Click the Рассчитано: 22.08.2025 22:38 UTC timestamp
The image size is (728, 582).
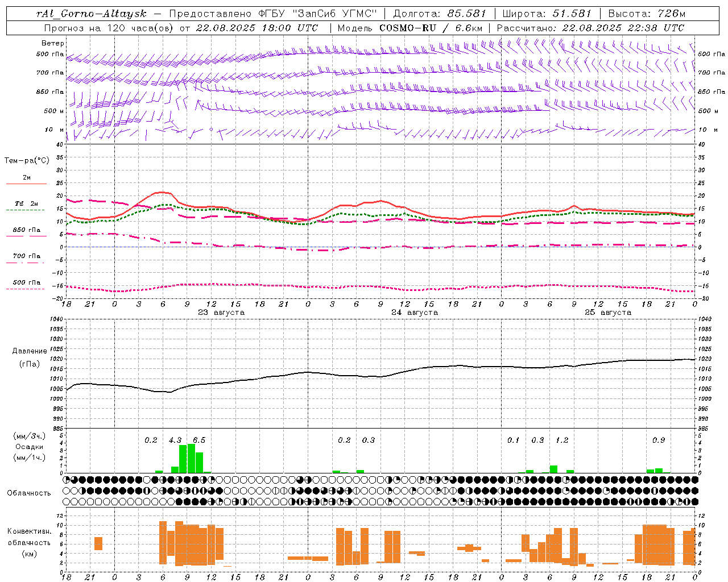point(590,28)
